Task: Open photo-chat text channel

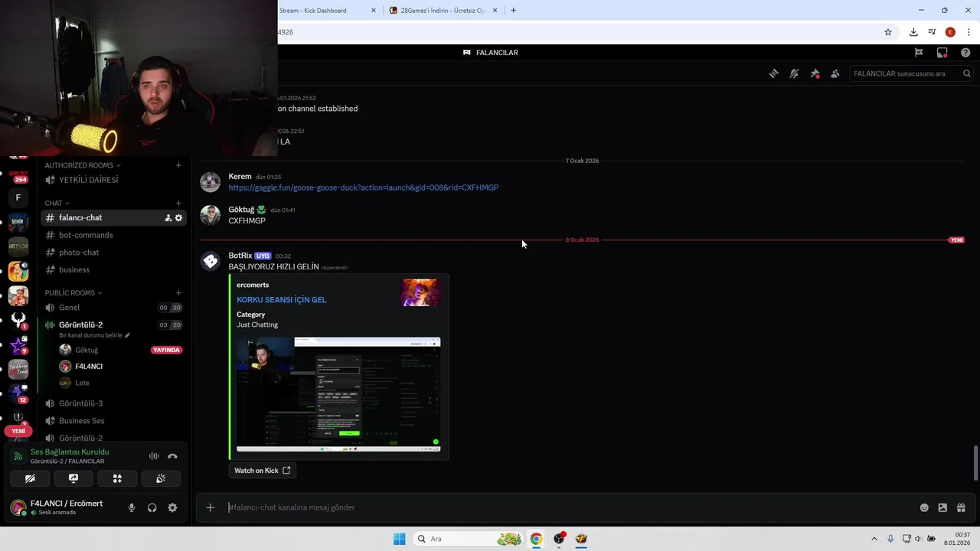Action: [x=113, y=253]
